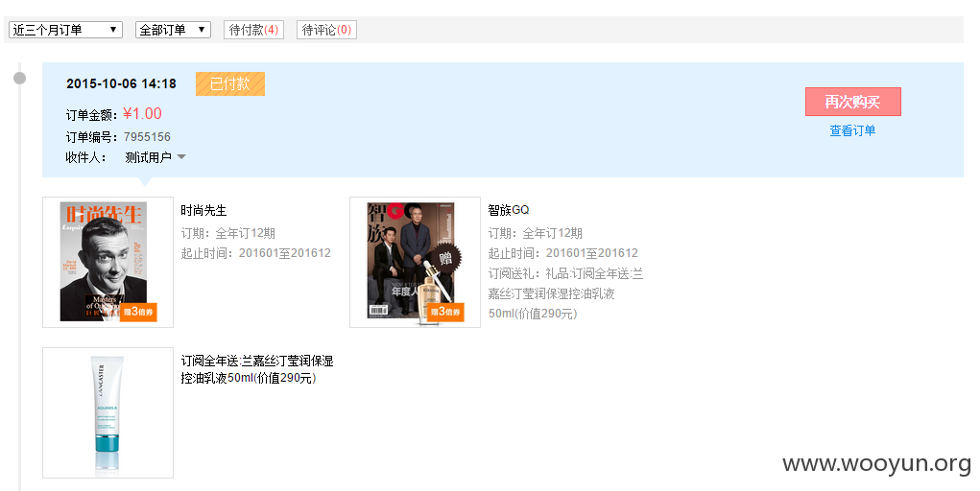This screenshot has height=491, width=980.
Task: Show 待付款(4) pending payment orders
Action: pyautogui.click(x=253, y=30)
